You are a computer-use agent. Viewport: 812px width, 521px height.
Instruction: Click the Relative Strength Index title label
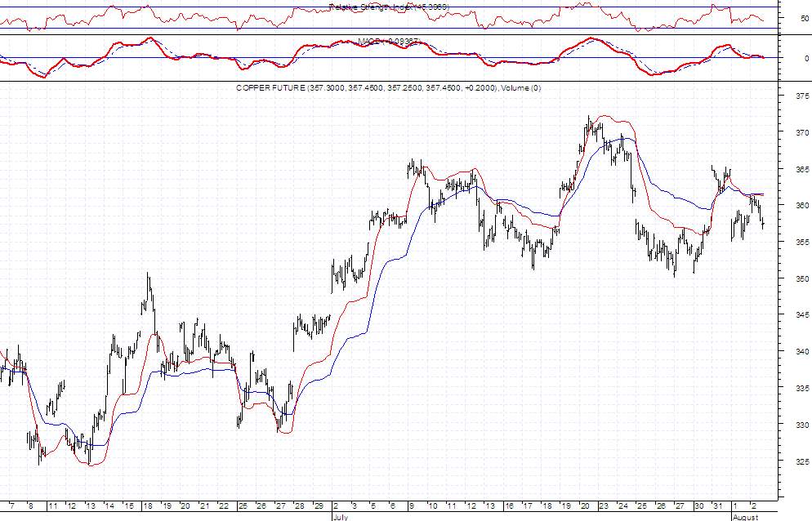point(390,7)
